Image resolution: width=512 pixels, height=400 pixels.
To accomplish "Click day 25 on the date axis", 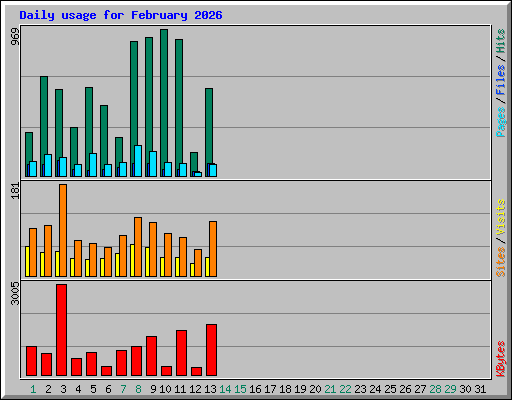I will point(390,389).
